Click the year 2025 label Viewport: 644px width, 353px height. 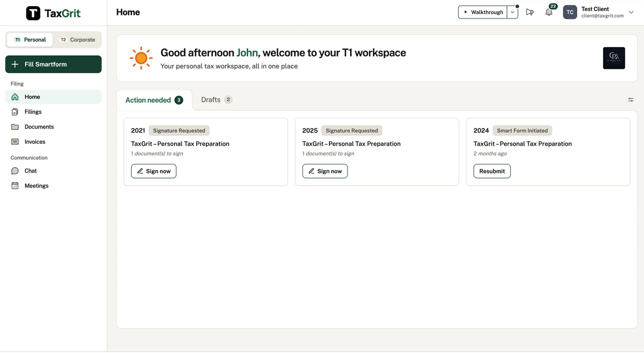310,131
